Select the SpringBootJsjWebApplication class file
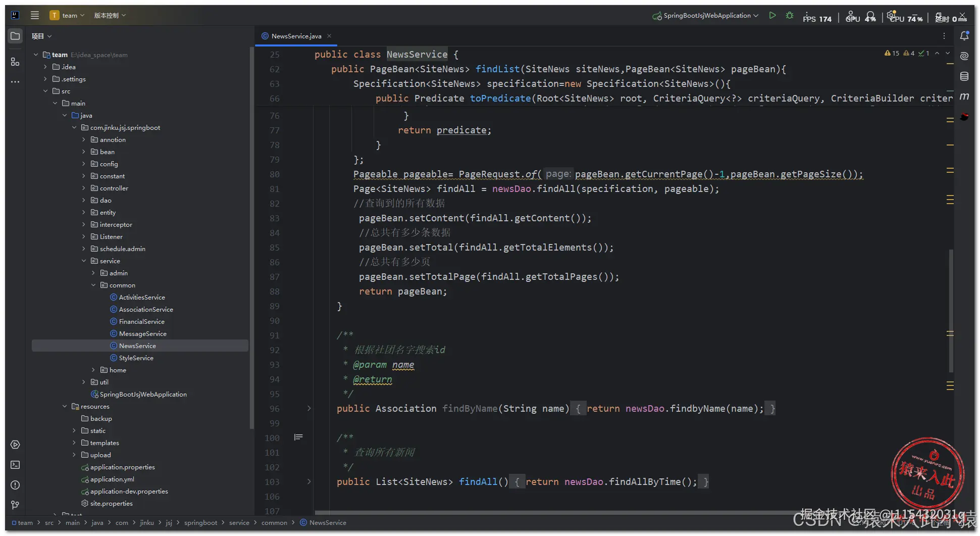980x536 pixels. (143, 394)
